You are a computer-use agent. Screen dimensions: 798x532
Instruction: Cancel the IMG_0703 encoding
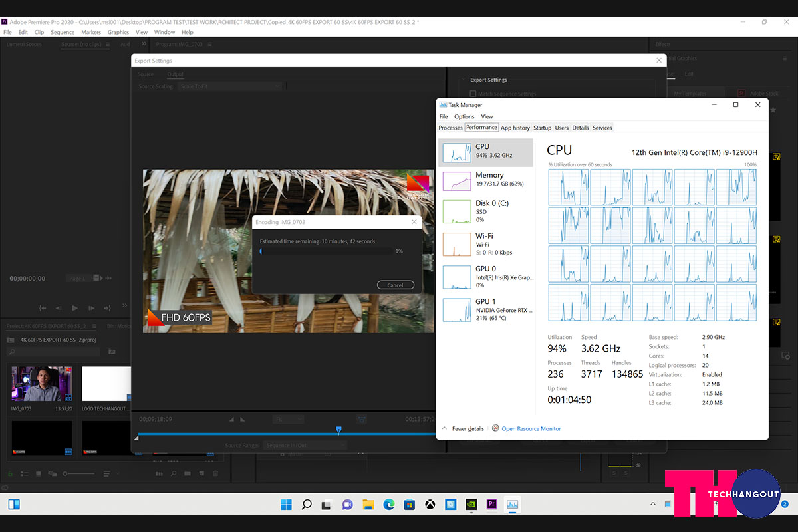395,285
